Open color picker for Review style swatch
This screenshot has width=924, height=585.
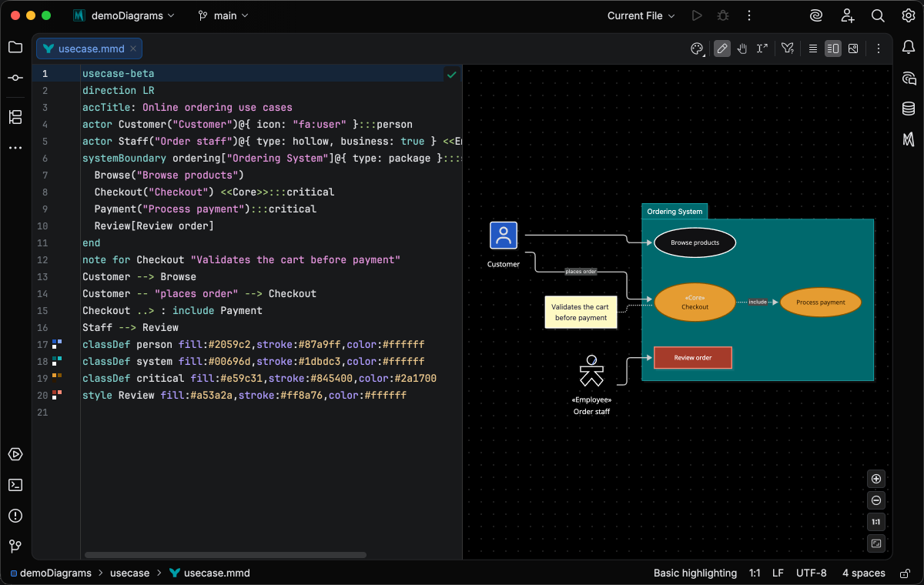point(56,394)
